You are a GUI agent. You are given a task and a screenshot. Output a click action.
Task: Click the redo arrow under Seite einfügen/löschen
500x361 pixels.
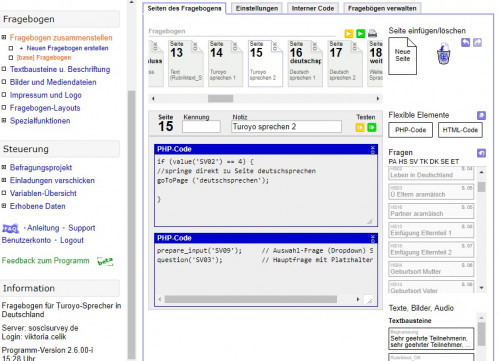477,42
